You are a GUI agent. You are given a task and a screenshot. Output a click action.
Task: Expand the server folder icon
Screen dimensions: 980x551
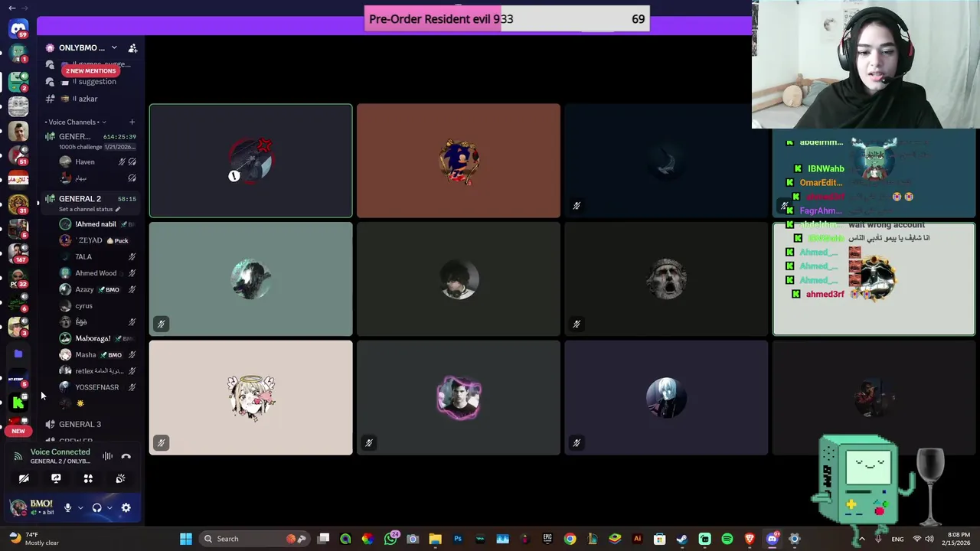tap(18, 354)
